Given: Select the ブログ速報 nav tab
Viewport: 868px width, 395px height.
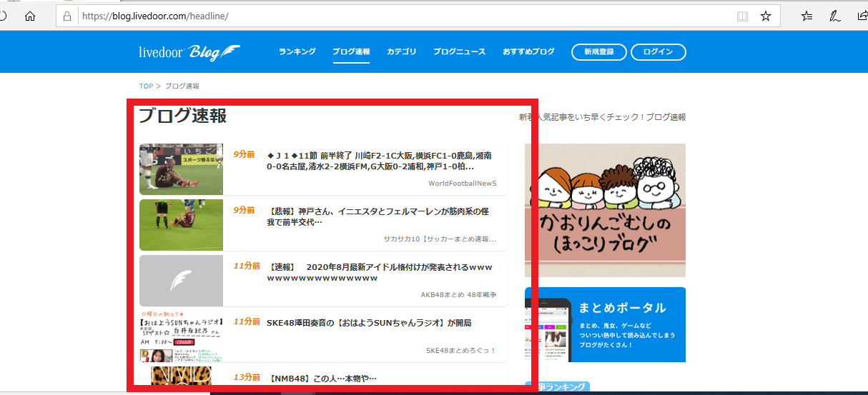Looking at the screenshot, I should (x=351, y=51).
